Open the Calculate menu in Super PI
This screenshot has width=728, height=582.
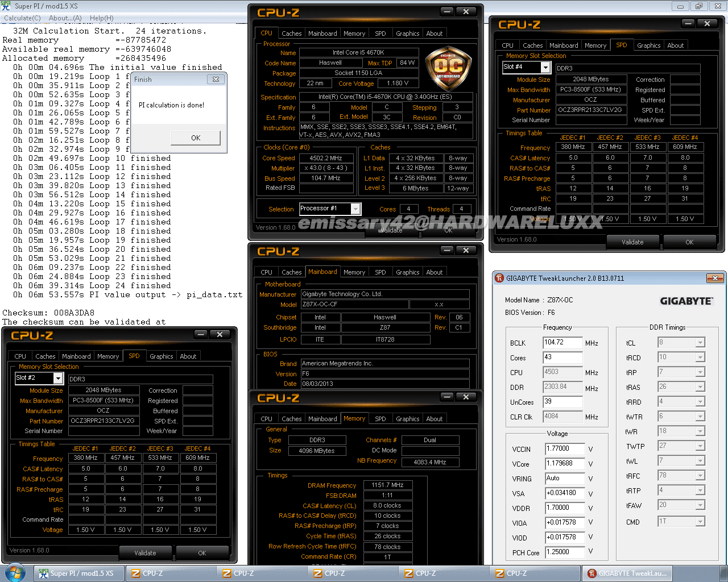(22, 18)
